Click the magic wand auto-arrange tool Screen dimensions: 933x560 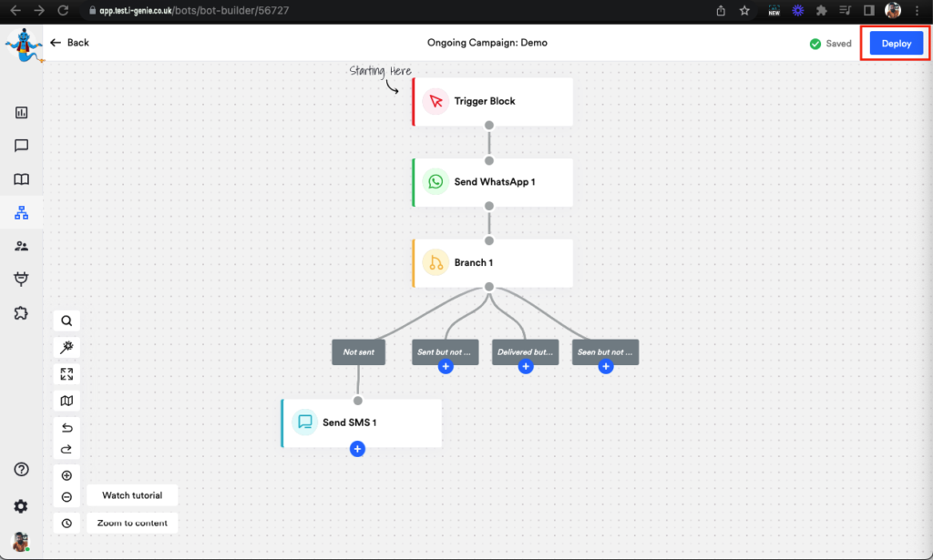click(67, 347)
